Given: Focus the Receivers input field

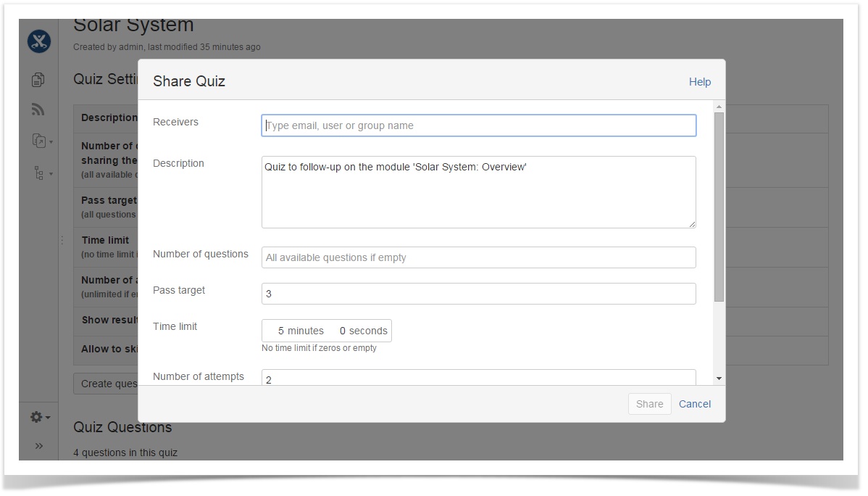Looking at the screenshot, I should [478, 125].
